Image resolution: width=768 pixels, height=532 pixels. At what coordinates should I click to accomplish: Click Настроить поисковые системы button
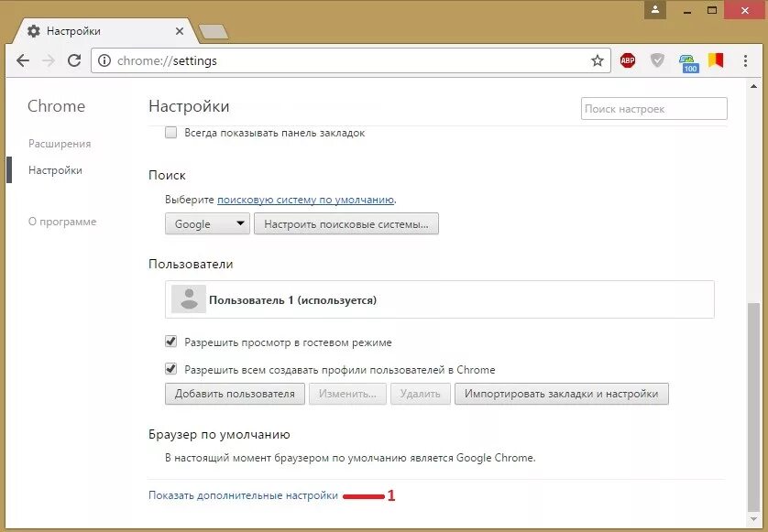[346, 223]
